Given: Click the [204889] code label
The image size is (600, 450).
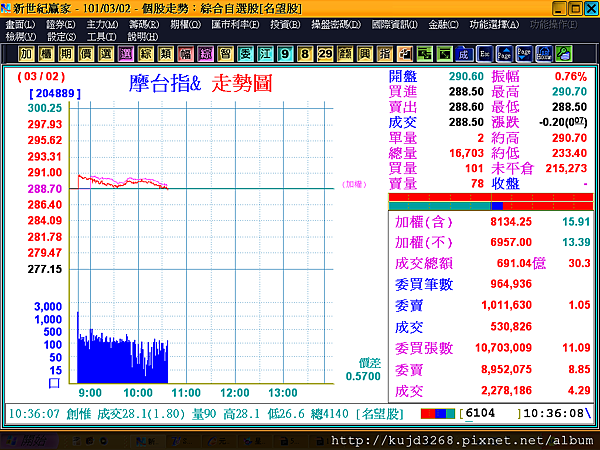Looking at the screenshot, I should tap(55, 94).
